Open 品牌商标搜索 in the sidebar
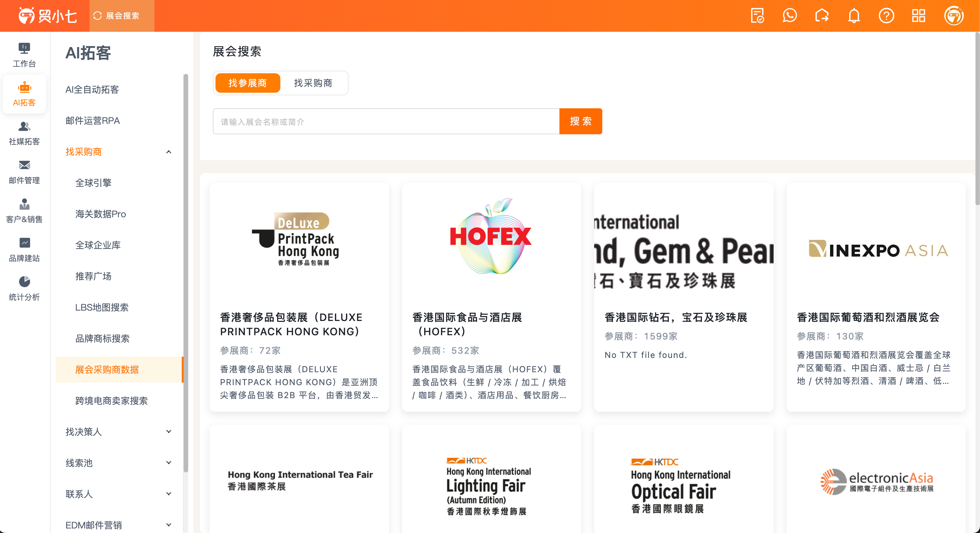 point(102,338)
